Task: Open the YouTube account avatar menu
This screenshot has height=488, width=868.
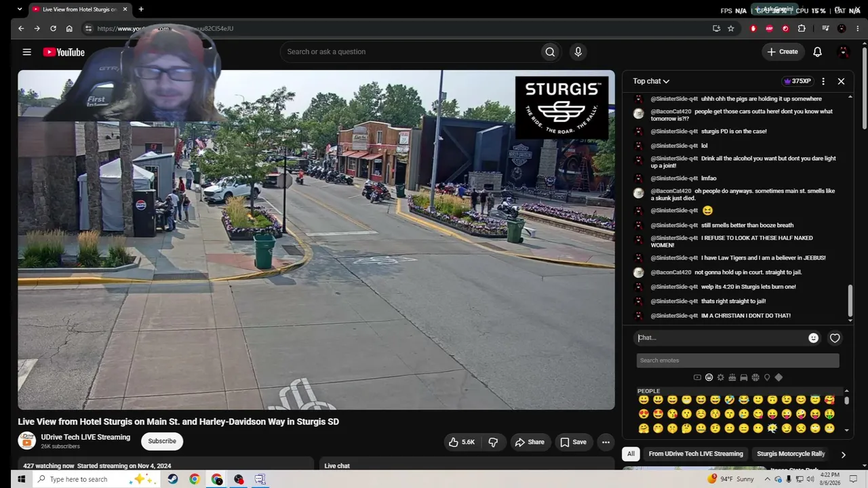Action: click(x=844, y=52)
